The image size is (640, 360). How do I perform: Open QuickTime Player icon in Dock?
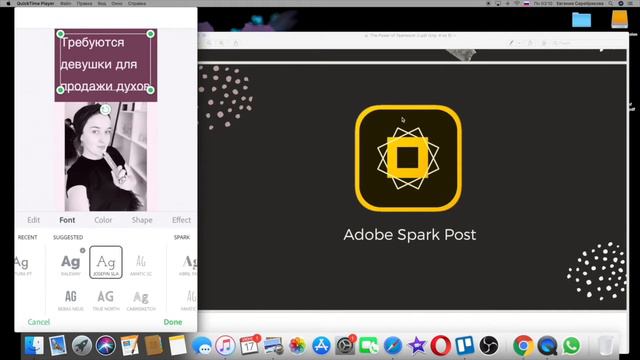pos(547,346)
